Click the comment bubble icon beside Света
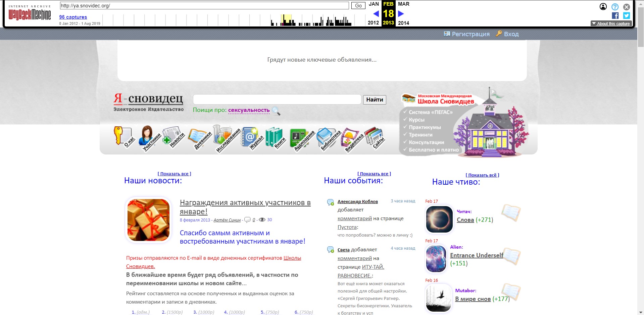The height and width of the screenshot is (315, 644). coord(331,250)
